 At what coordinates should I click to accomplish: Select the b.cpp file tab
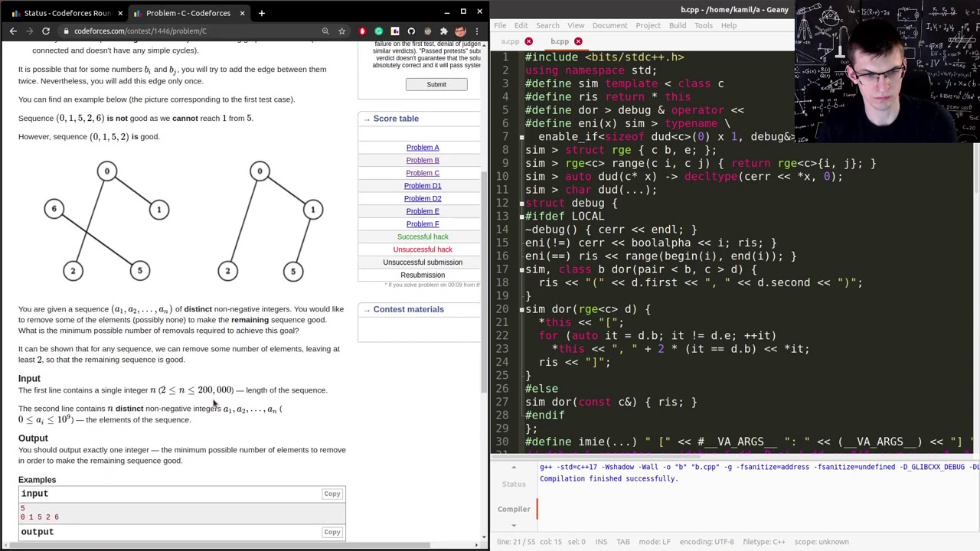pyautogui.click(x=560, y=41)
